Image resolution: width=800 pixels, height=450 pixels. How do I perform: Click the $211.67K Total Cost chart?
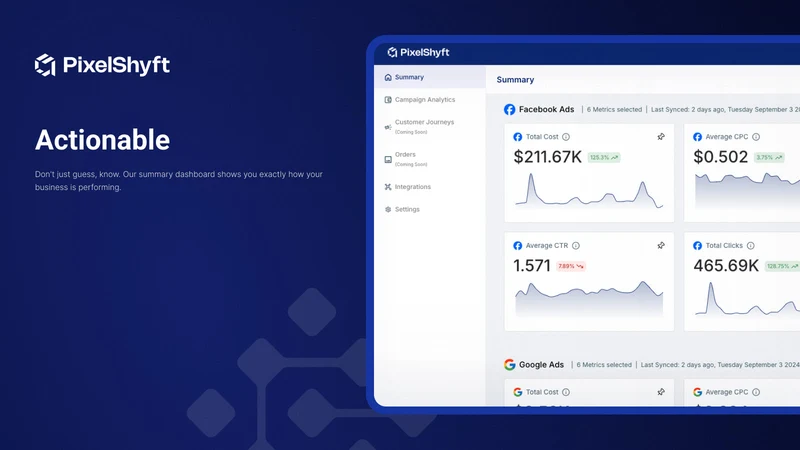589,190
